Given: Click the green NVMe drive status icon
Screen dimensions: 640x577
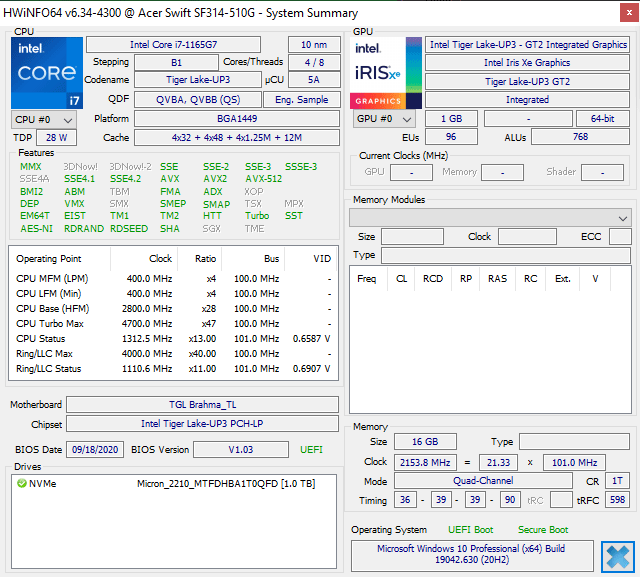Looking at the screenshot, I should click(21, 484).
